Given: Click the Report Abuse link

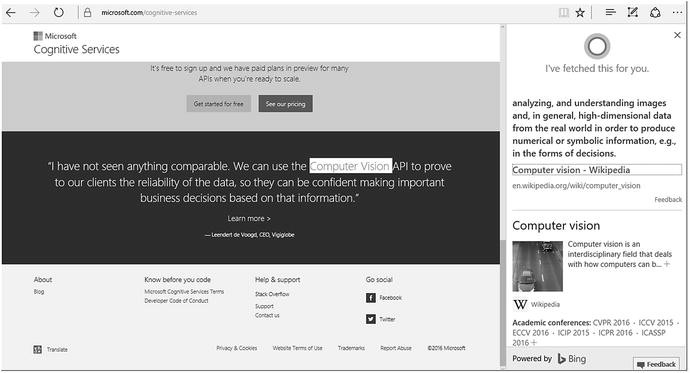Looking at the screenshot, I should coord(396,348).
